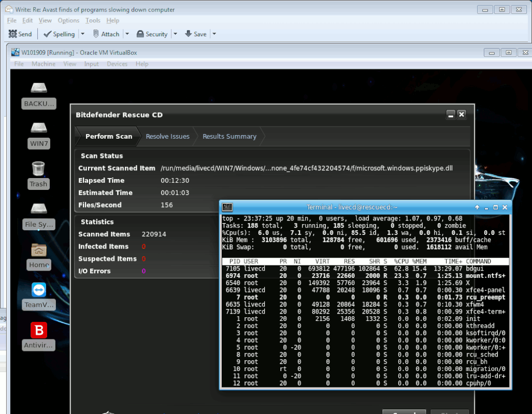
Task: Click the Send button in toolbar
Action: coord(20,34)
